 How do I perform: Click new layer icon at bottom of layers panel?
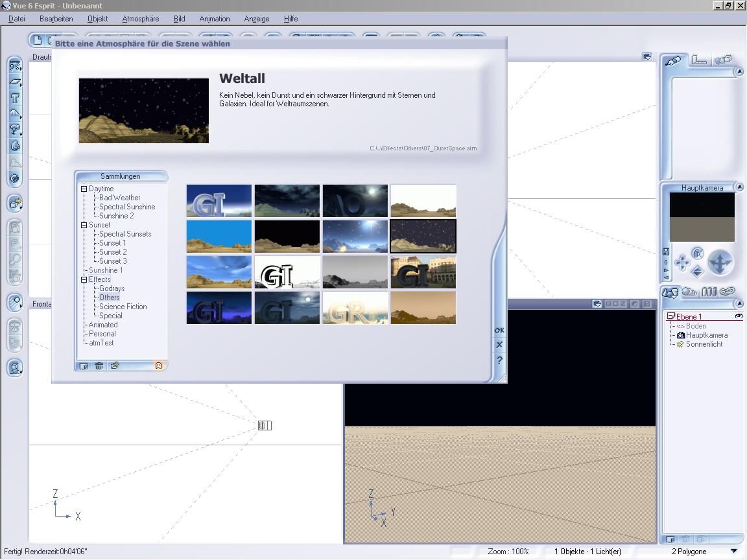[670, 539]
